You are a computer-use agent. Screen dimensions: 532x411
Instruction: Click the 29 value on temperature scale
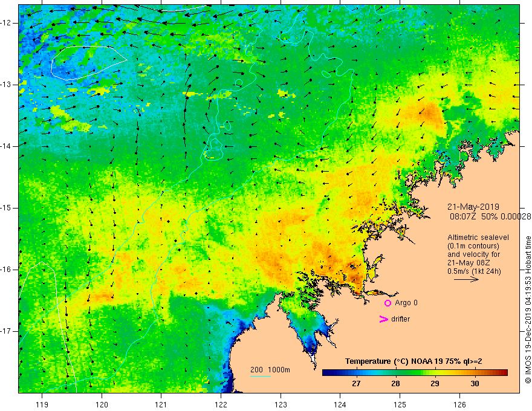click(x=435, y=384)
